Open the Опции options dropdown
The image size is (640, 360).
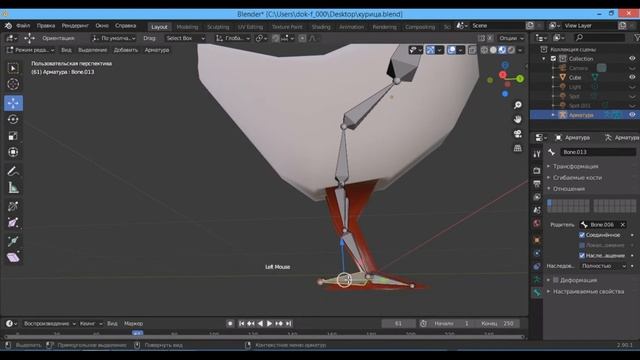click(511, 38)
